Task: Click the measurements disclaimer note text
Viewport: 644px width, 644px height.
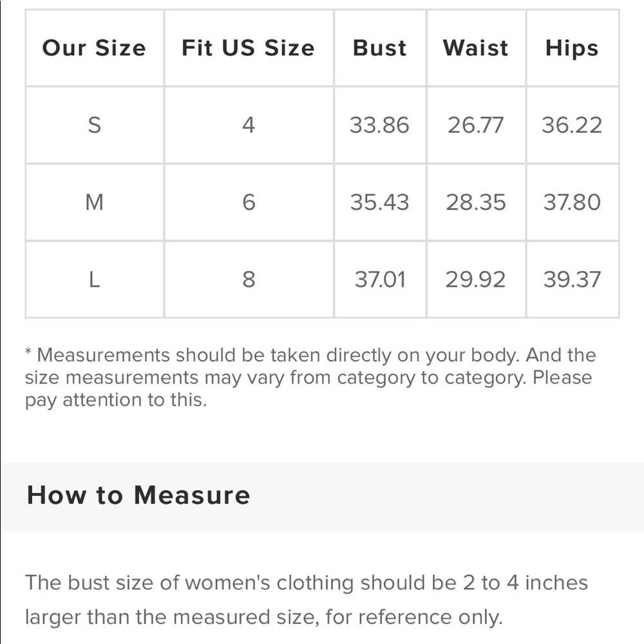Action: click(x=310, y=377)
